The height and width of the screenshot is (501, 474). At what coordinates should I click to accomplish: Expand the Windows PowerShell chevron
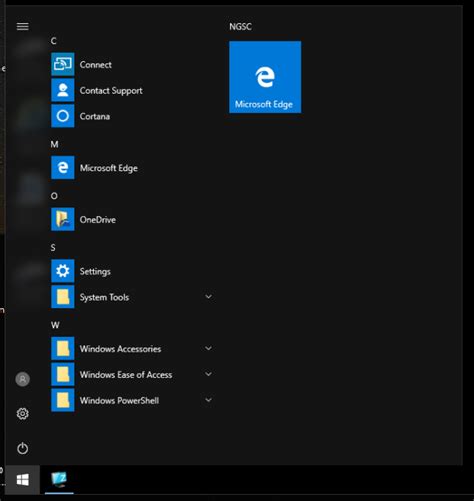(x=209, y=400)
